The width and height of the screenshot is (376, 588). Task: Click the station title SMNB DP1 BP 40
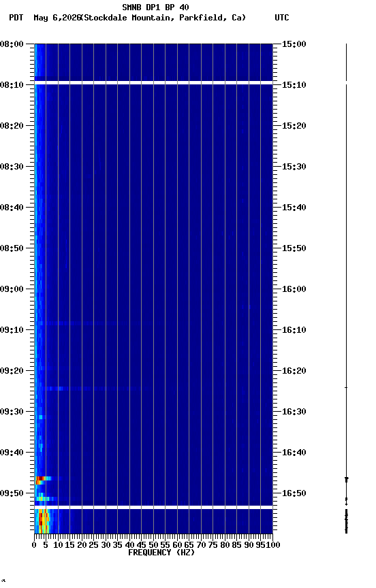tap(155, 7)
